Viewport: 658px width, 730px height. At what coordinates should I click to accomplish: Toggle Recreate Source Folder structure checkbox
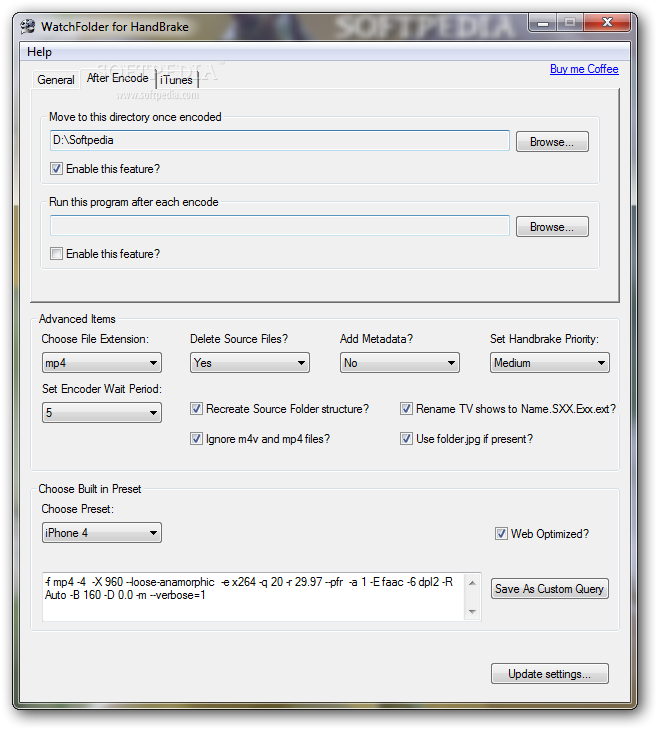pos(196,409)
